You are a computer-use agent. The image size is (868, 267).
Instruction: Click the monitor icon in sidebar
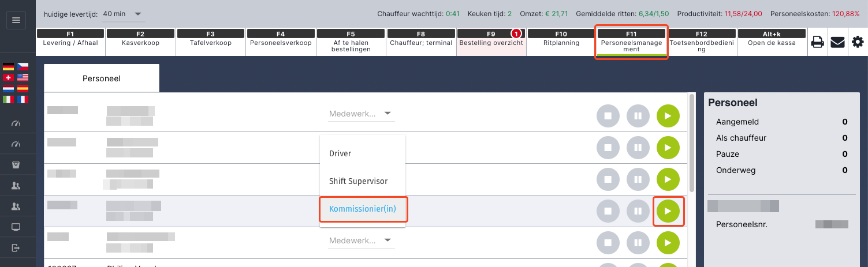pyautogui.click(x=16, y=227)
